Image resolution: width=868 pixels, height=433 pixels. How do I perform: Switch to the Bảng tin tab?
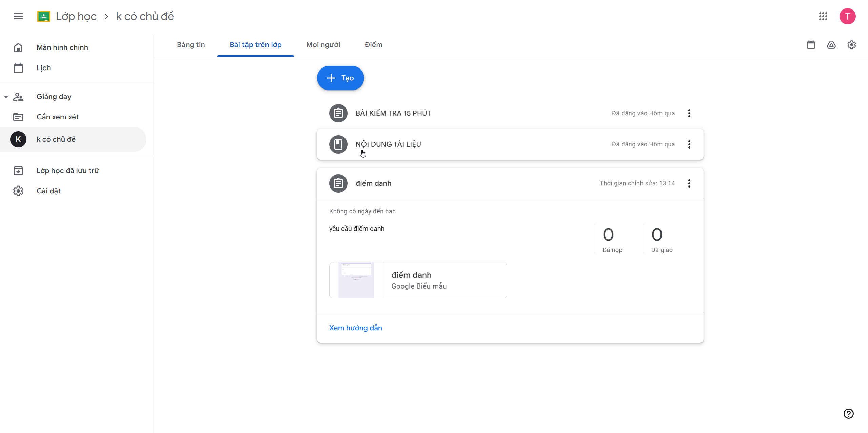pyautogui.click(x=191, y=45)
